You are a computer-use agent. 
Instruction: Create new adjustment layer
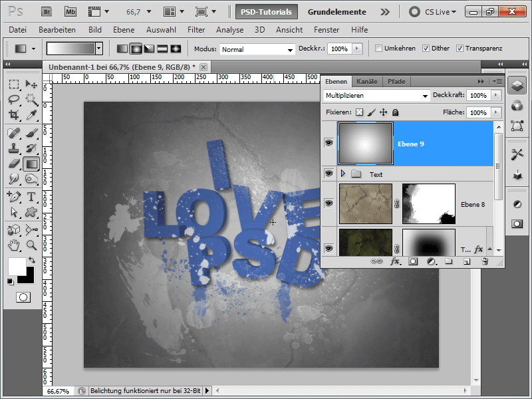431,261
